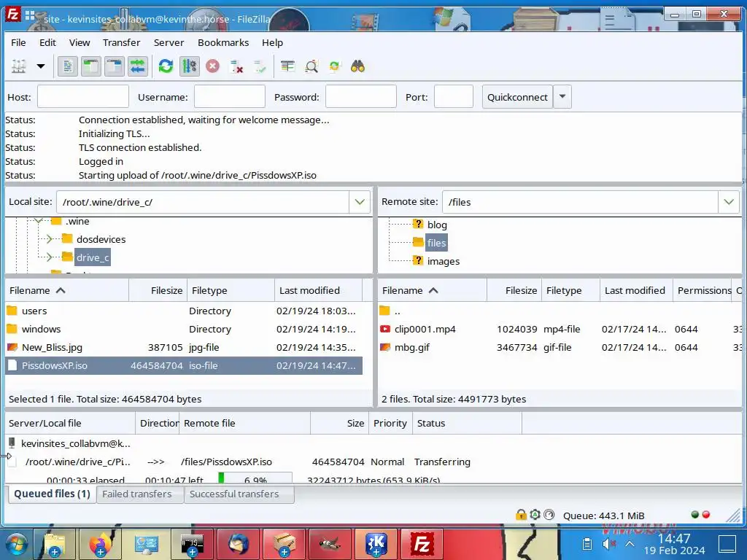Open the Start menu orb
Screen dimensions: 747x560
point(16,545)
